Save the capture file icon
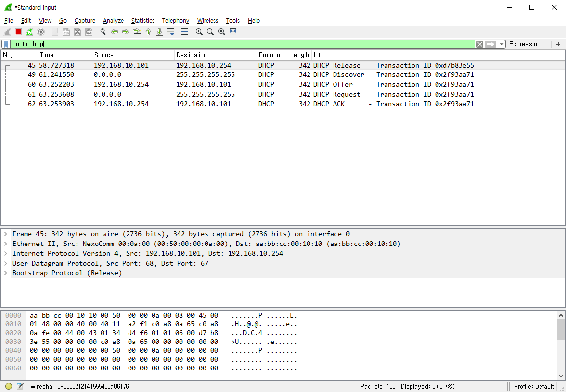The width and height of the screenshot is (566, 392). pos(66,32)
